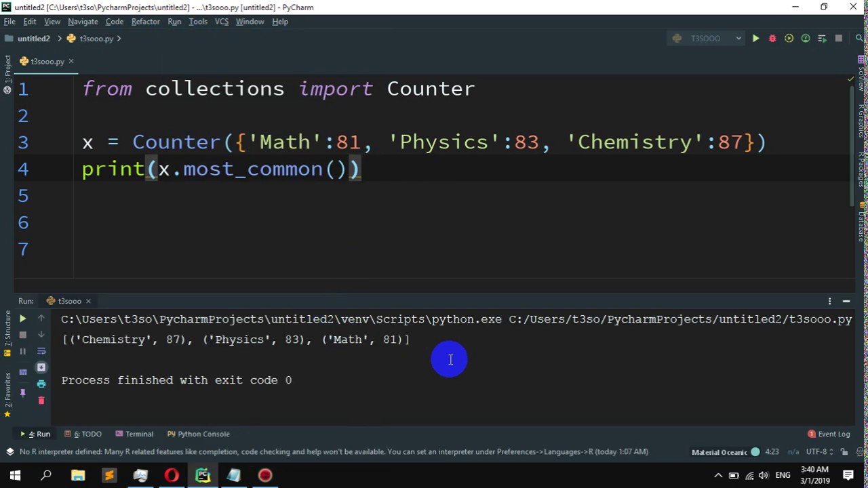Toggle tool window quick access bottom-left
Screen dimensions: 868x488
[x=9, y=452]
